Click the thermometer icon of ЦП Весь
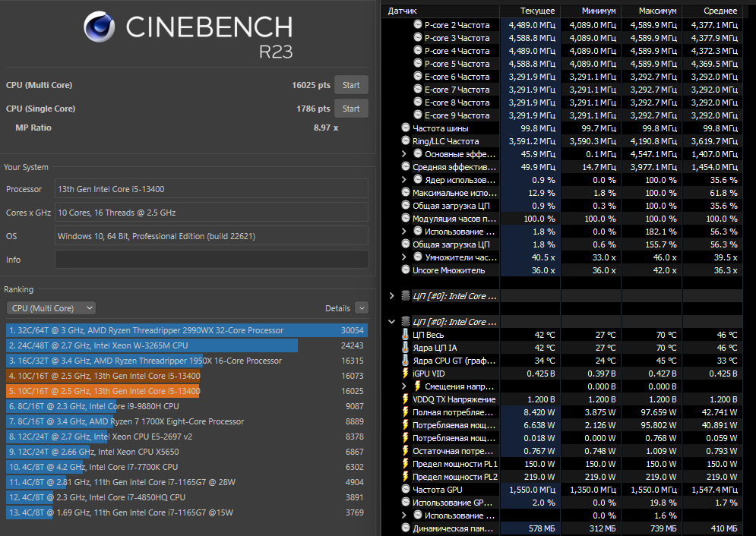The image size is (756, 536). (406, 335)
